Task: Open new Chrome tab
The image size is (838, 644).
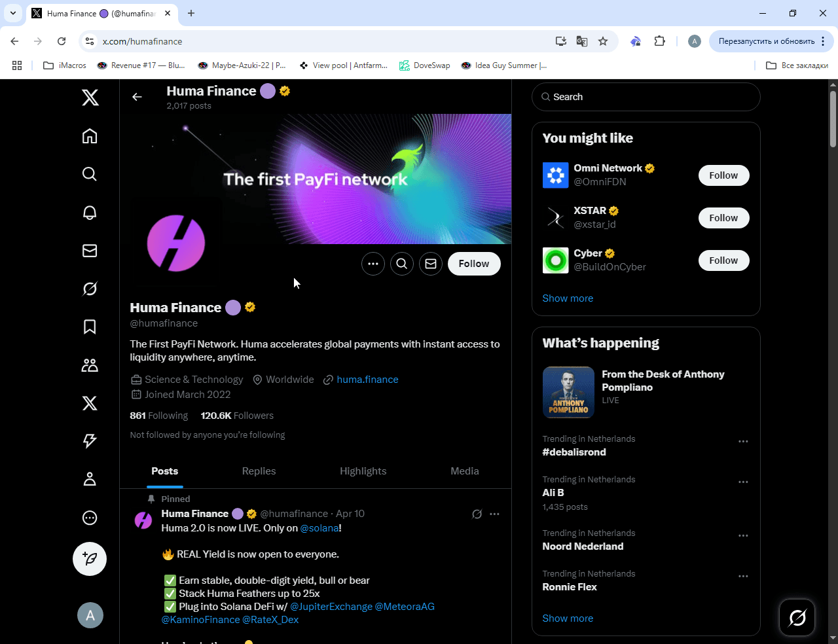Action: pyautogui.click(x=191, y=13)
